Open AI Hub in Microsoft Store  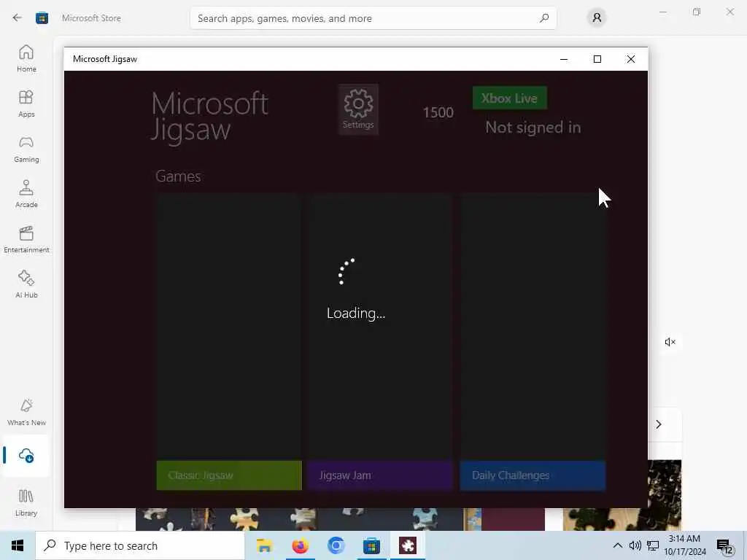click(26, 285)
